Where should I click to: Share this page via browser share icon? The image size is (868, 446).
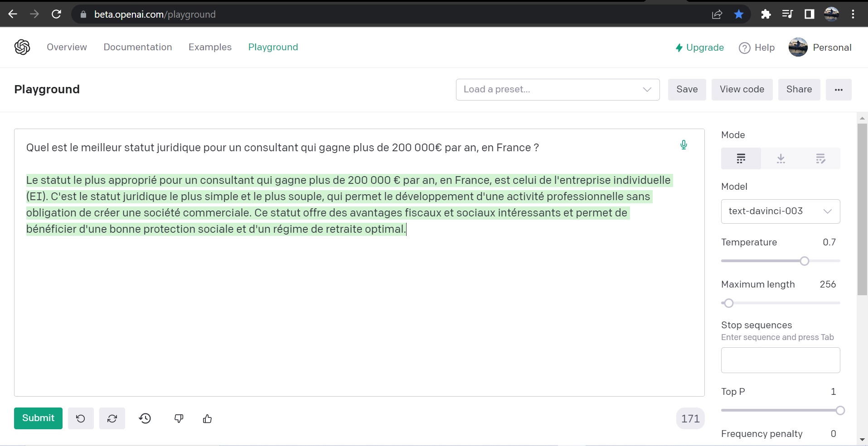717,14
